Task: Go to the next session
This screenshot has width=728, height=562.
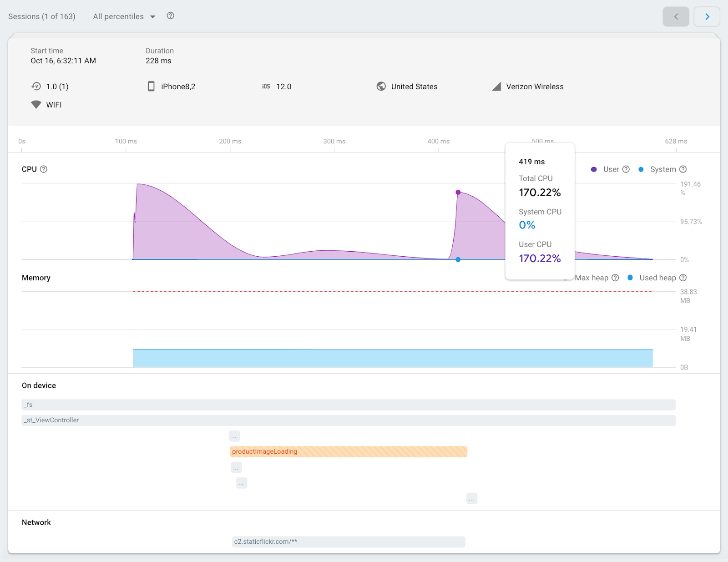Action: [707, 17]
